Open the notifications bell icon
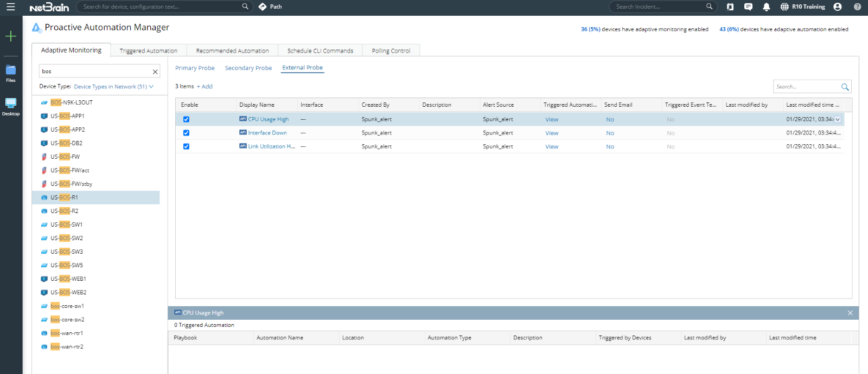The image size is (868, 374). coord(766,7)
